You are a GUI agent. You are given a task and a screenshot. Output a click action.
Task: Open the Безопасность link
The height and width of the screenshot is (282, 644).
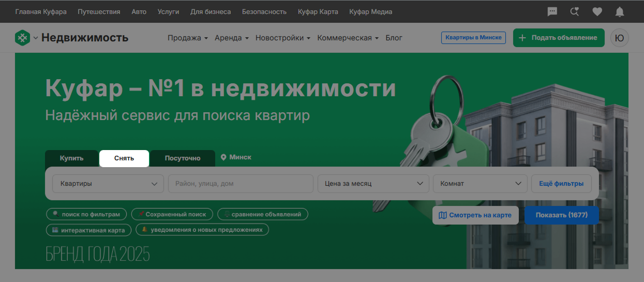[x=264, y=11]
